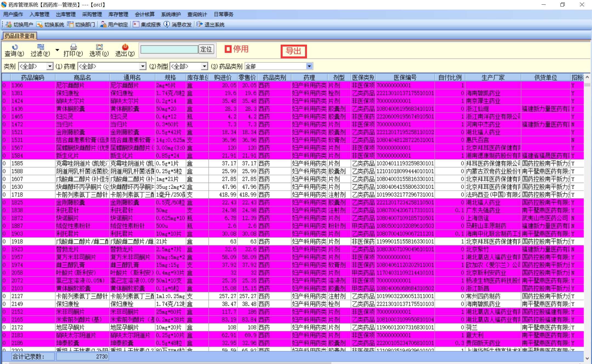Click the red 导出 export button

(x=294, y=51)
